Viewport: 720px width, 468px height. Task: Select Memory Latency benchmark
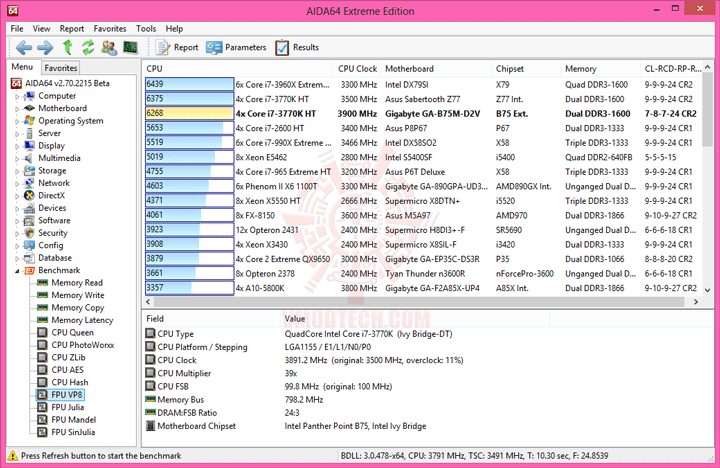(x=82, y=320)
